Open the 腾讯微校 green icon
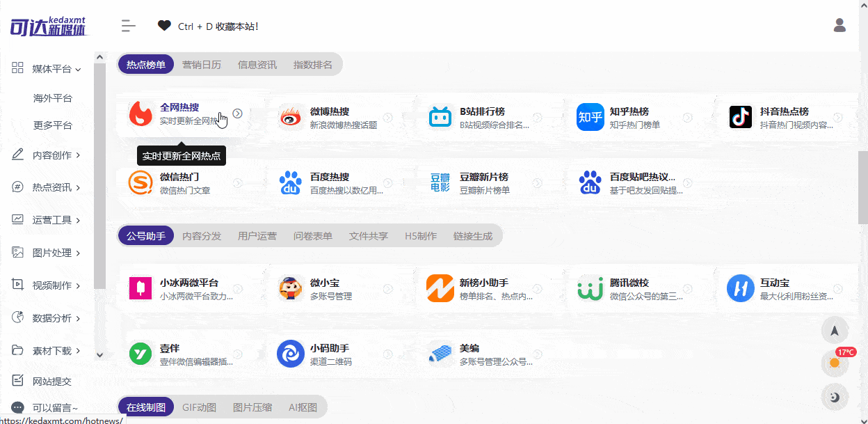 (x=590, y=288)
